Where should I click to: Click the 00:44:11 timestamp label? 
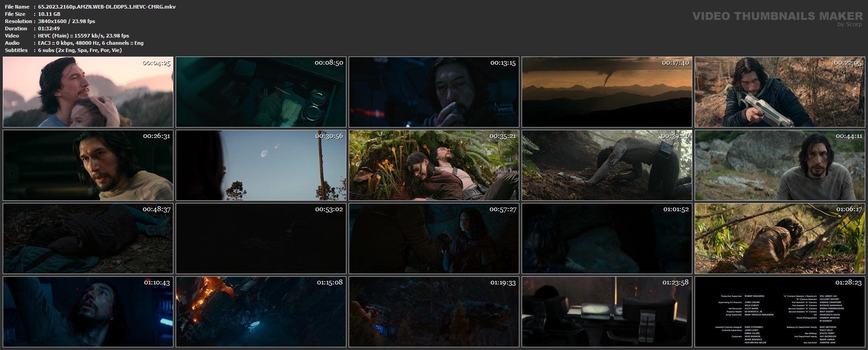849,136
